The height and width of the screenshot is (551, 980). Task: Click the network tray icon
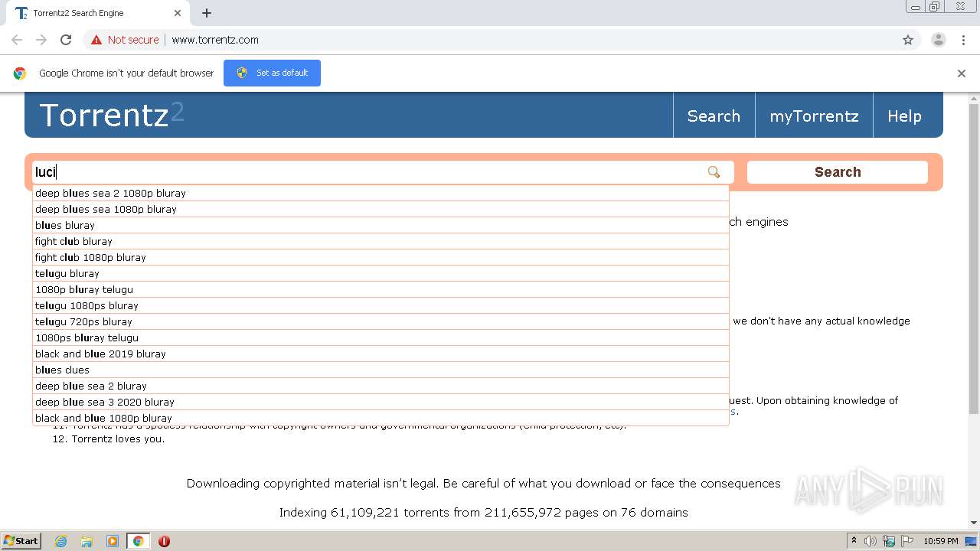click(x=889, y=541)
